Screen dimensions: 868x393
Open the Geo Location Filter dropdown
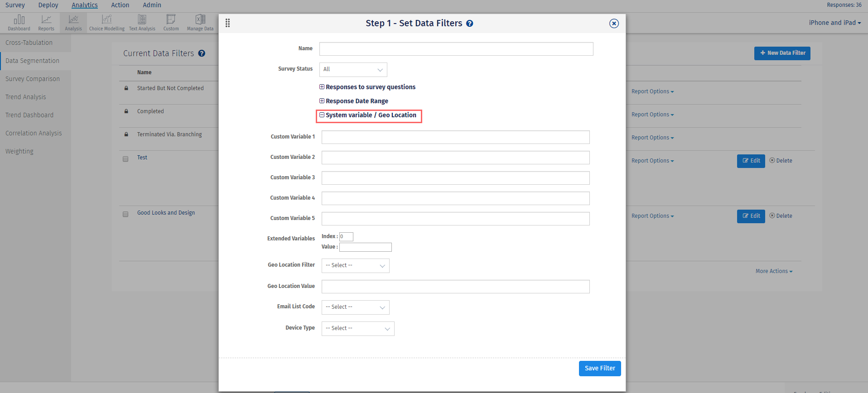point(356,266)
